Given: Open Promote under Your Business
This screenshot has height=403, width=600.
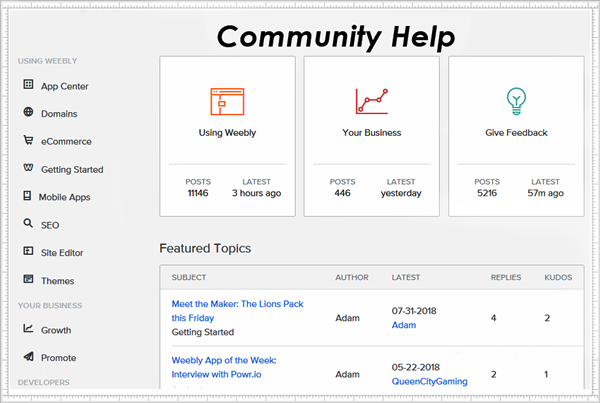Looking at the screenshot, I should tap(59, 358).
